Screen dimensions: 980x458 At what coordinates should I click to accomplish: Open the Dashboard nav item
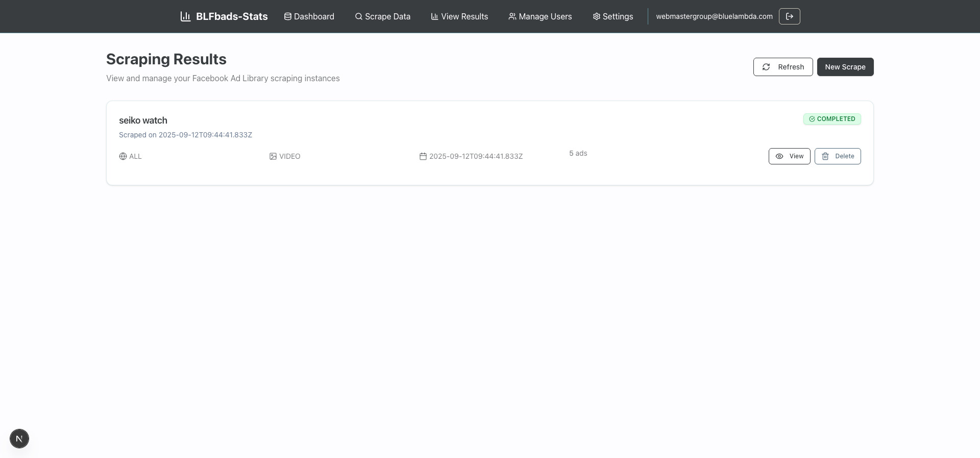(x=309, y=16)
